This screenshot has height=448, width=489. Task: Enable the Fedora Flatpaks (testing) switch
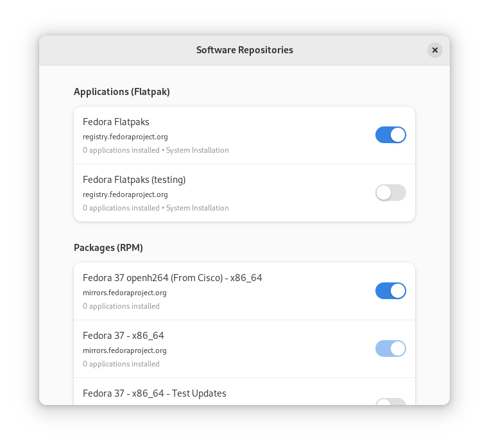390,193
